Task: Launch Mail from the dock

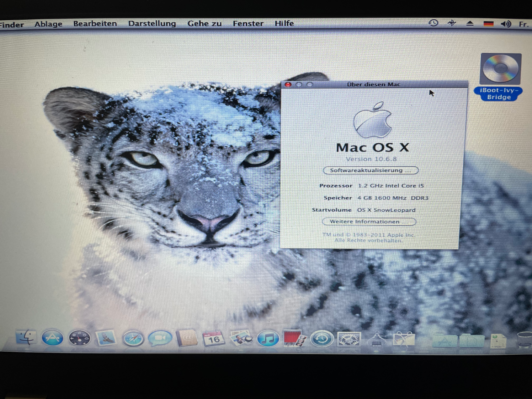Action: [x=106, y=338]
